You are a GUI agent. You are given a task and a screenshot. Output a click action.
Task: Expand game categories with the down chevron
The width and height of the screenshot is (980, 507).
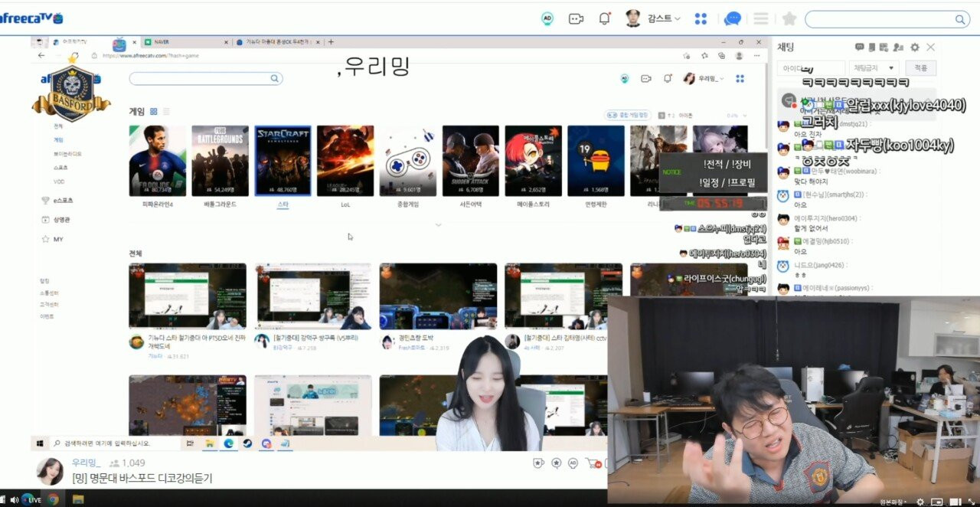pos(439,225)
